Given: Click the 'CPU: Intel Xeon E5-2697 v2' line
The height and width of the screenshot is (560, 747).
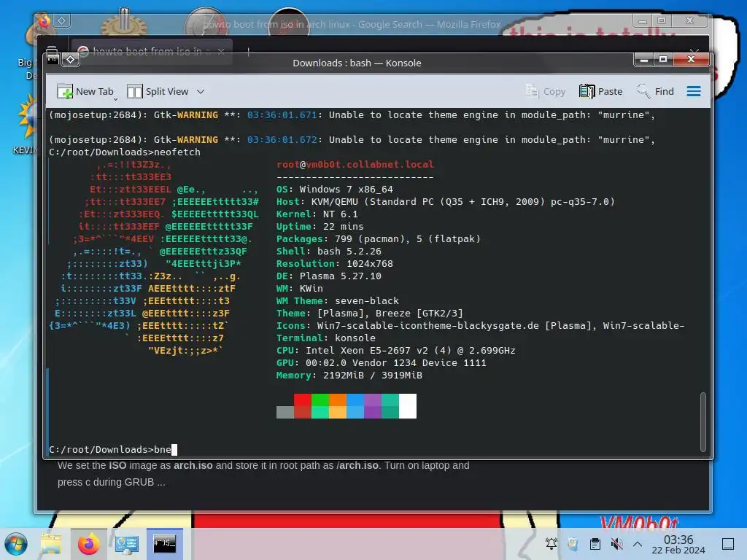Looking at the screenshot, I should [396, 351].
